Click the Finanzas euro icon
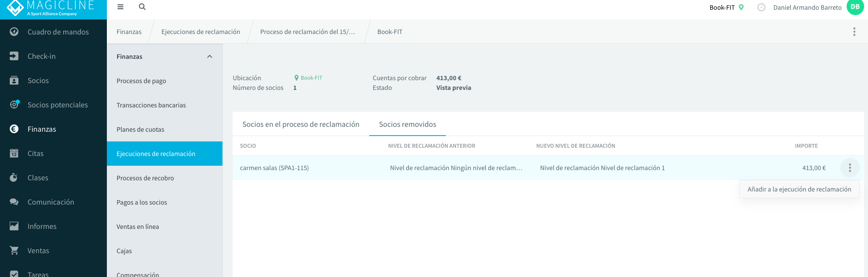Image resolution: width=868 pixels, height=277 pixels. 14,129
